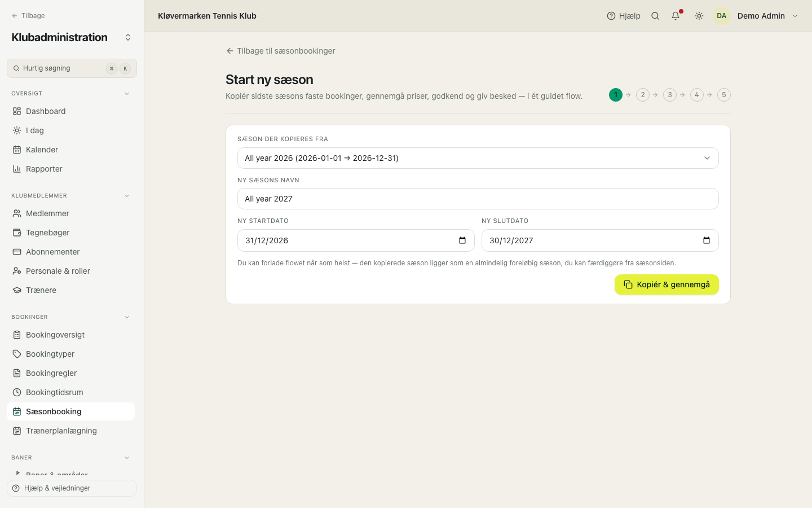
Task: Open the date picker for Ny startdato
Action: [x=462, y=240]
